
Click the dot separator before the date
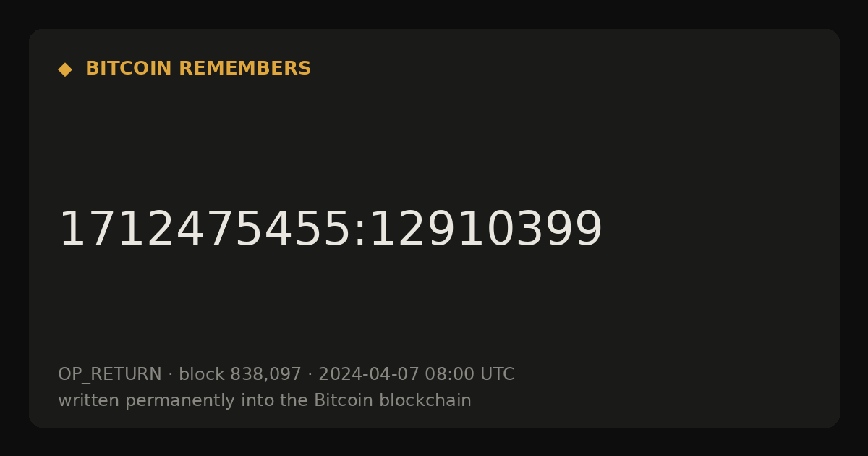310,375
